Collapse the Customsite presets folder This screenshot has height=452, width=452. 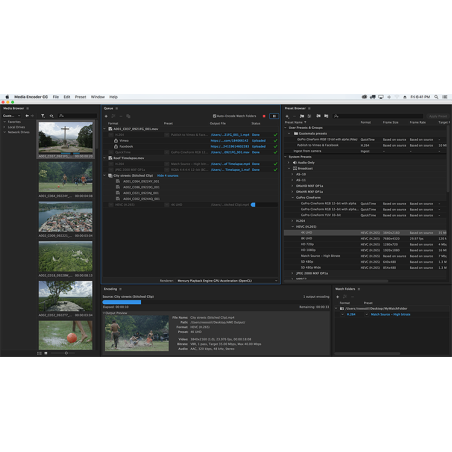pos(289,133)
